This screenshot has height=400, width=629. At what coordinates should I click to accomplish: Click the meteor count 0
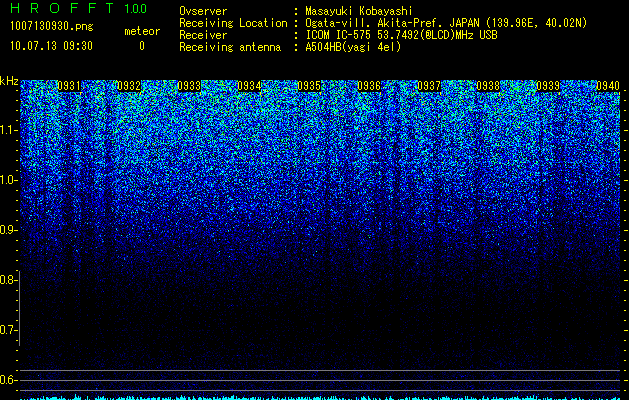[x=142, y=46]
